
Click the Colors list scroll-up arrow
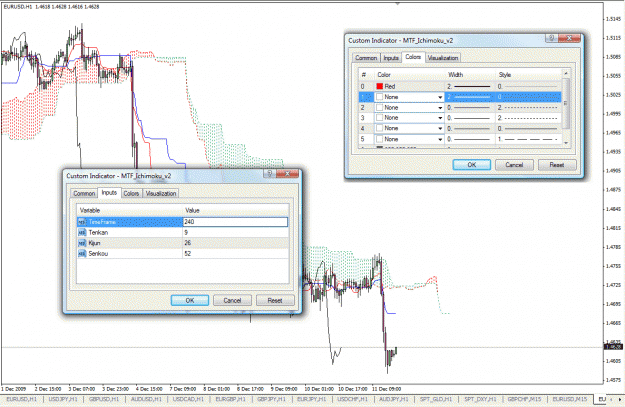565,74
